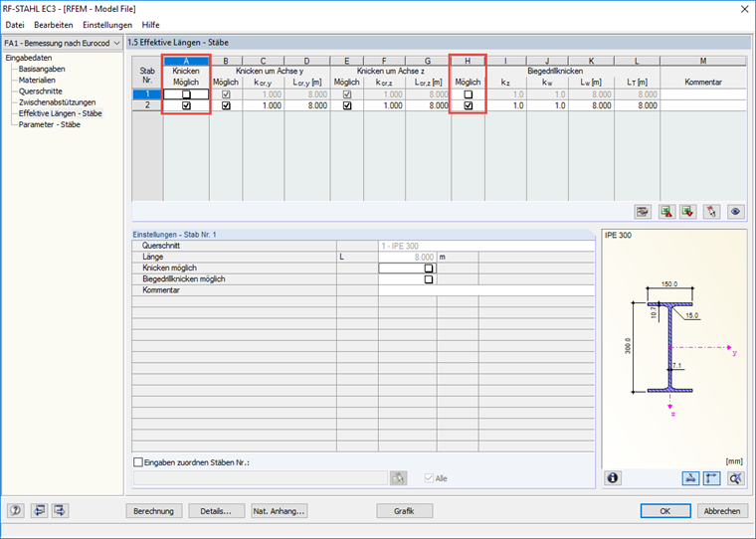The height and width of the screenshot is (539, 756).
Task: Toggle view mode eye icon
Action: click(735, 212)
